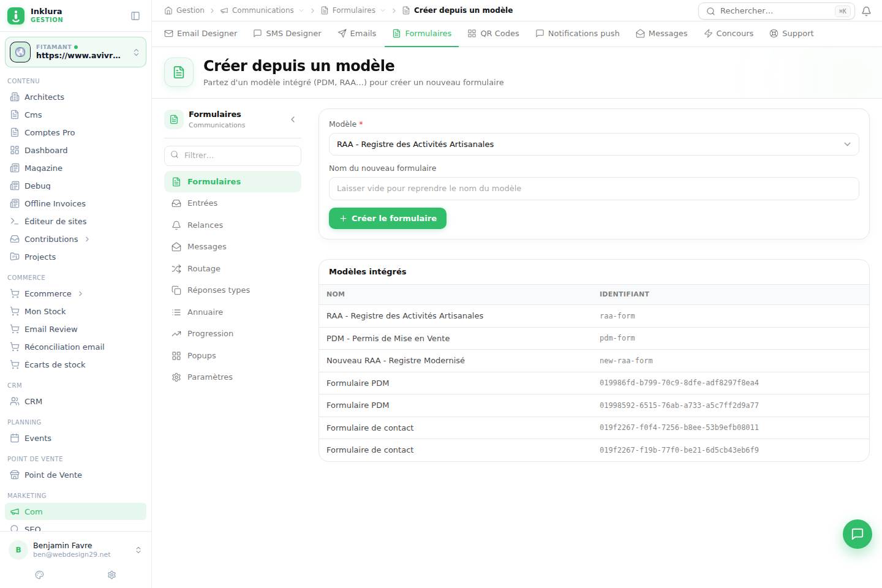Click the Filtrer search field
Screen dimensions: 882x588
pyautogui.click(x=233, y=156)
